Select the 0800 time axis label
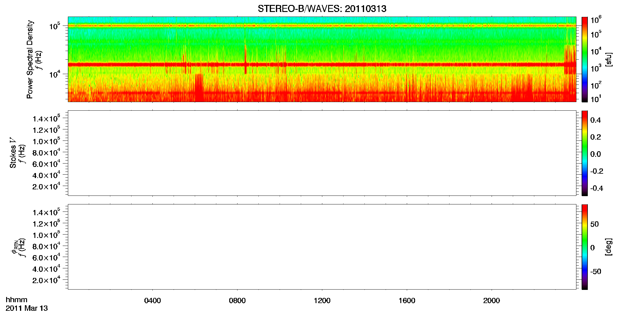Screen dimensions: 644x332 point(237,301)
